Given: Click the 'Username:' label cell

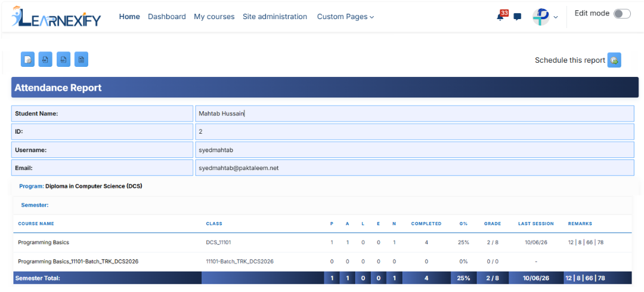Looking at the screenshot, I should pos(103,150).
